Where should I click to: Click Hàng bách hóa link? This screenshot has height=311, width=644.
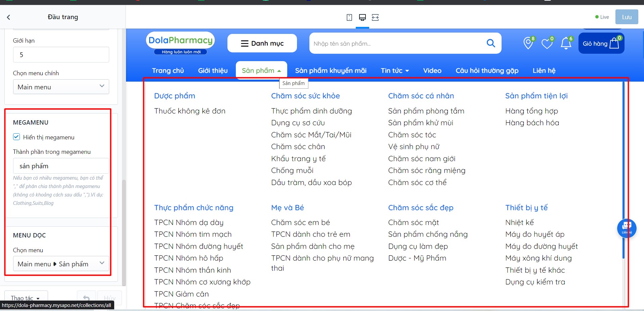pos(532,123)
